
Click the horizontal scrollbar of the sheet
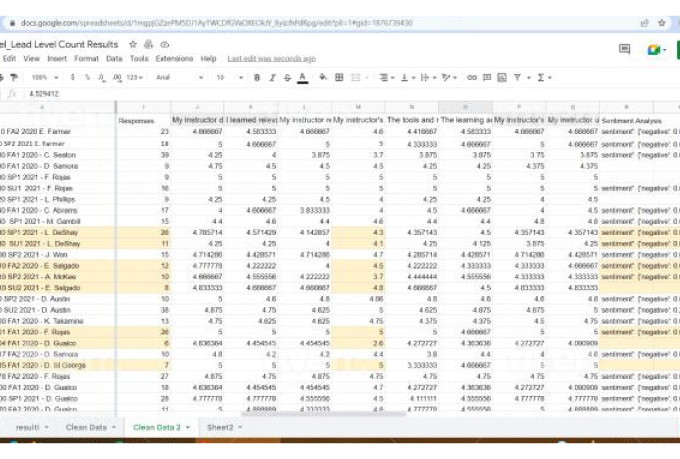pos(324,414)
